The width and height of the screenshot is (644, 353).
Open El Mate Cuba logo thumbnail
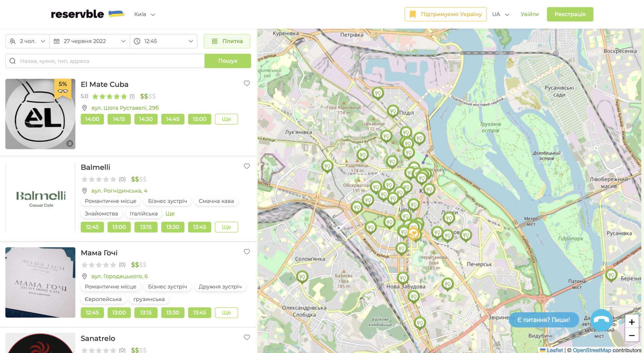40,114
